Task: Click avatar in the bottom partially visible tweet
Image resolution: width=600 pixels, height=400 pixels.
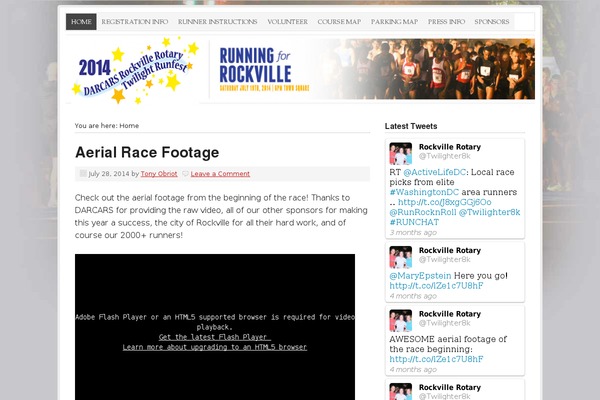Action: (401, 391)
